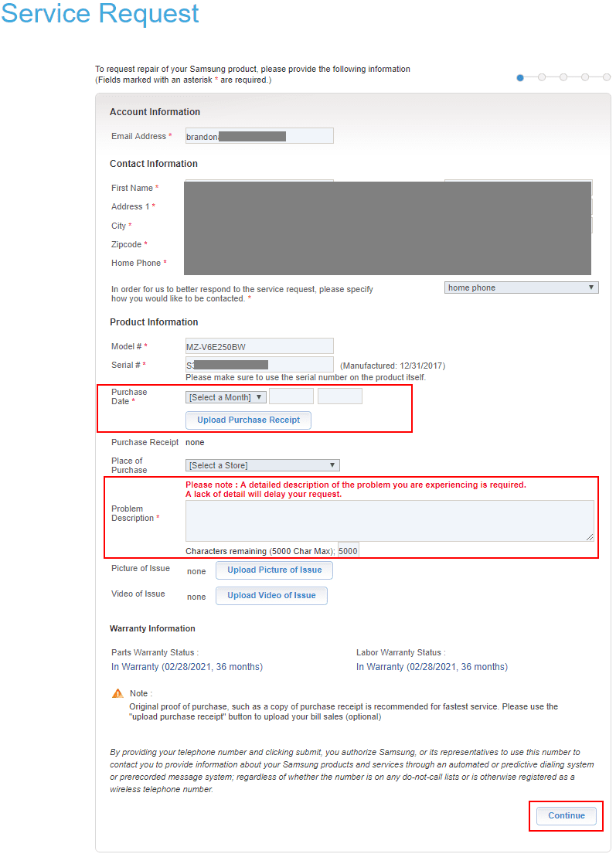Image resolution: width=616 pixels, height=854 pixels.
Task: Click the first blue progress step dot
Action: (520, 78)
